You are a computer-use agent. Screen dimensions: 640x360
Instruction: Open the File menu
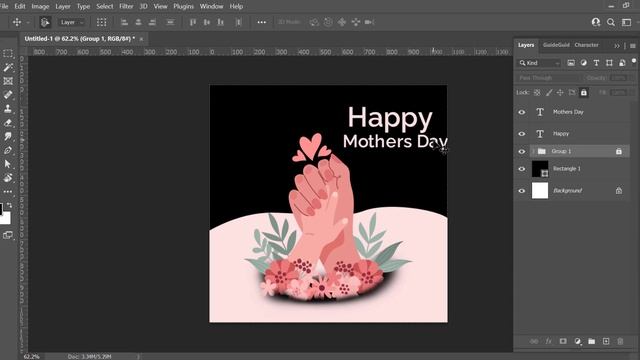point(4,6)
